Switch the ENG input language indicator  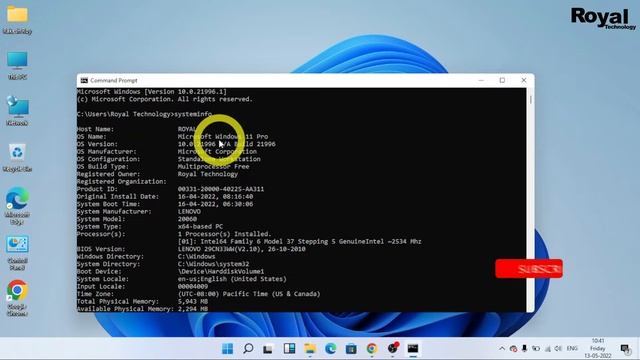click(572, 349)
